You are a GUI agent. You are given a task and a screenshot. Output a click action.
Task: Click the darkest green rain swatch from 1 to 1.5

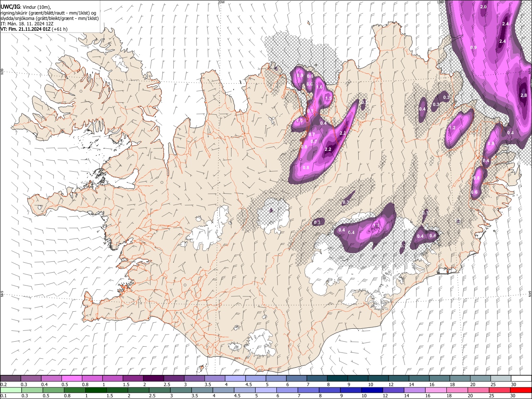pyautogui.click(x=96, y=390)
